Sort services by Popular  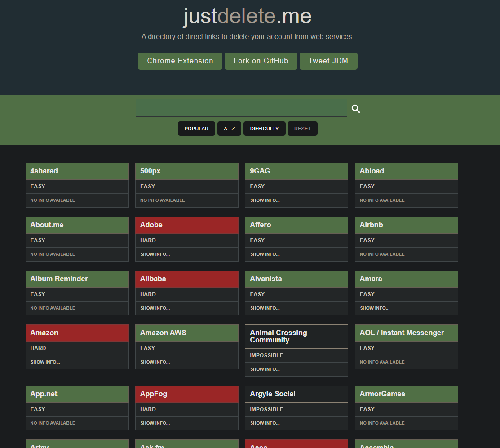click(196, 129)
